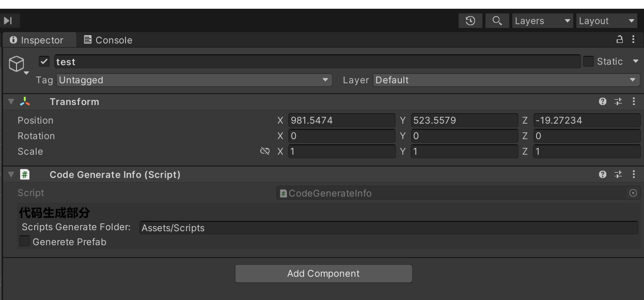This screenshot has height=300, width=644.
Task: Lock the Inspector panel
Action: (x=620, y=40)
